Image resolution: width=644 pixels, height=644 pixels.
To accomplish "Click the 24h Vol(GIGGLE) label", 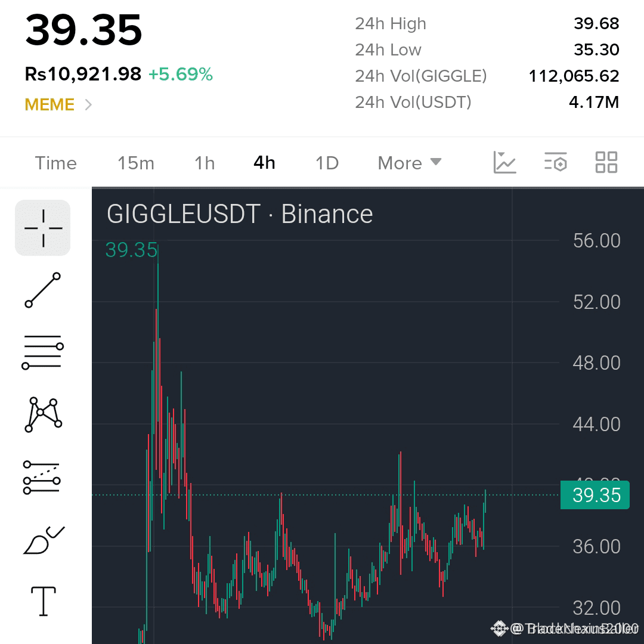I will pyautogui.click(x=421, y=76).
